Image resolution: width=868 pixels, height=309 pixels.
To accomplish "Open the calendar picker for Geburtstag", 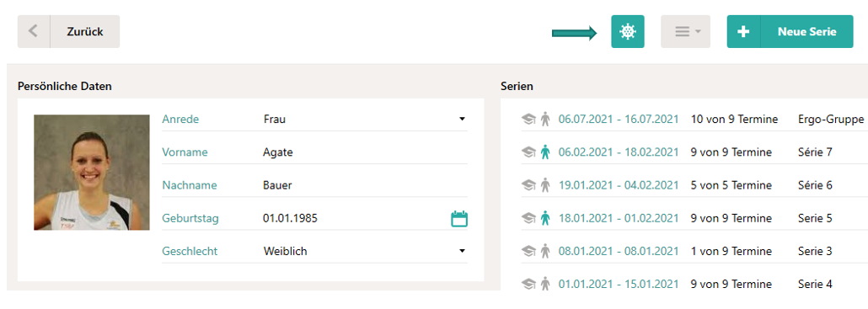I will [x=459, y=219].
